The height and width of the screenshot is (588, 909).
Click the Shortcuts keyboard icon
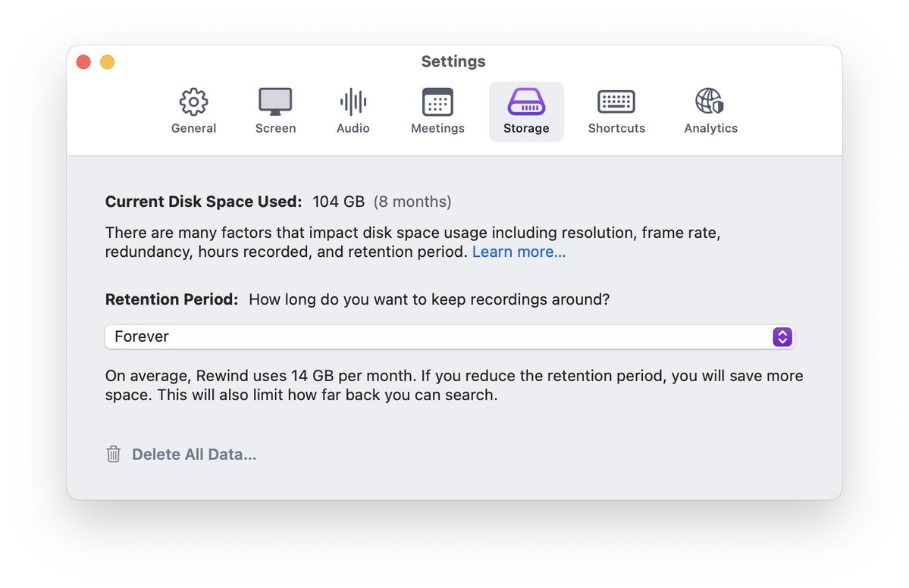[x=616, y=102]
